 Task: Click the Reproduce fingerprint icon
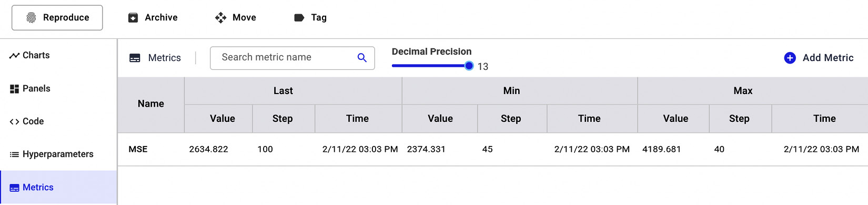pos(31,18)
